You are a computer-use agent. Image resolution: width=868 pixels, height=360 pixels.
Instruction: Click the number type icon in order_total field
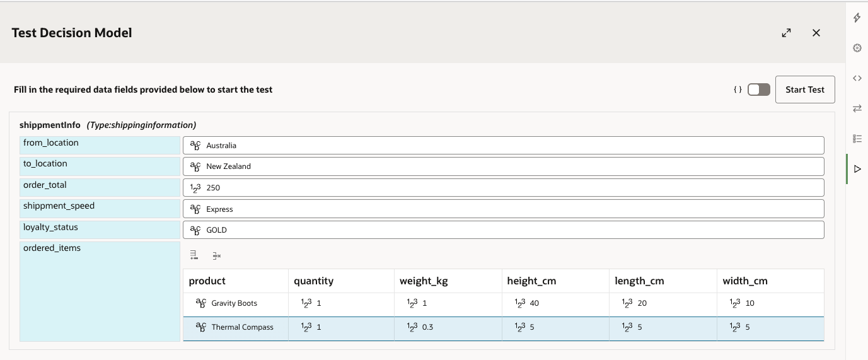[x=195, y=188]
